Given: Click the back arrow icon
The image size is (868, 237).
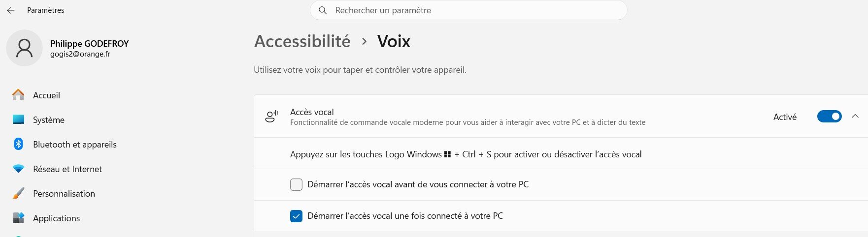Looking at the screenshot, I should (11, 10).
